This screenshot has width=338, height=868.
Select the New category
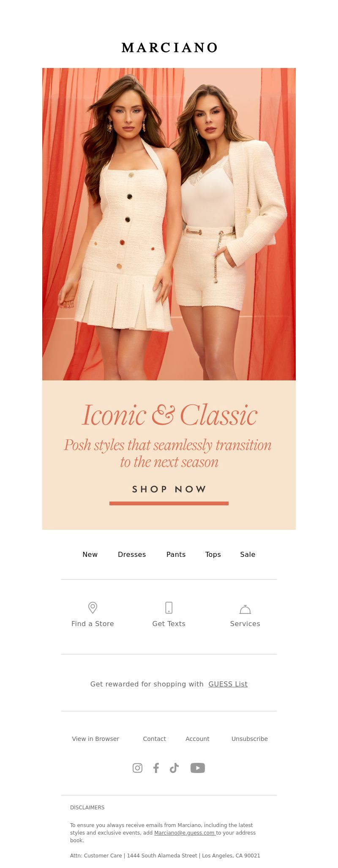point(90,554)
